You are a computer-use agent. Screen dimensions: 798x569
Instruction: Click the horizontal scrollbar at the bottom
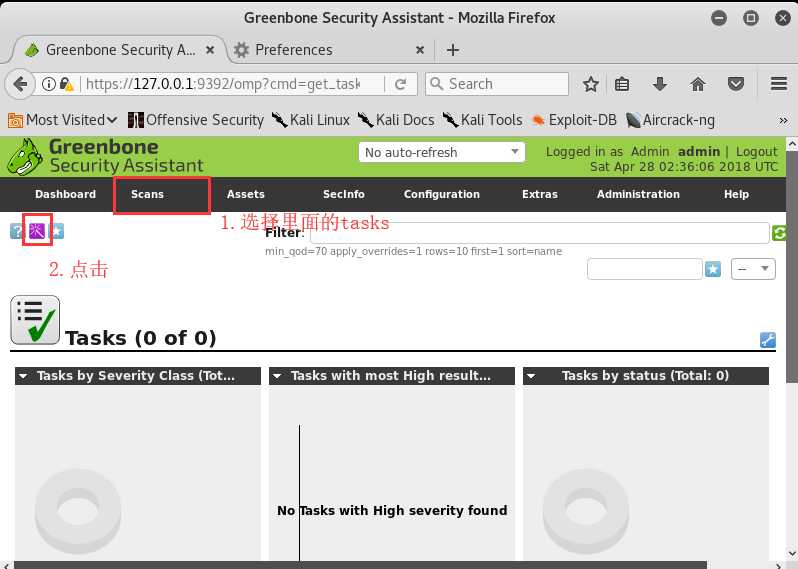coord(360,565)
